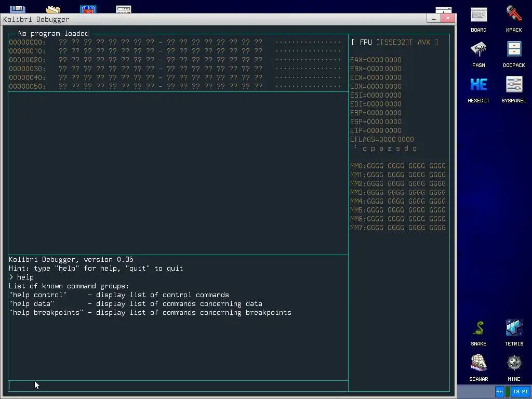
Task: Select memory dump row 00000030:
Action: [x=175, y=69]
